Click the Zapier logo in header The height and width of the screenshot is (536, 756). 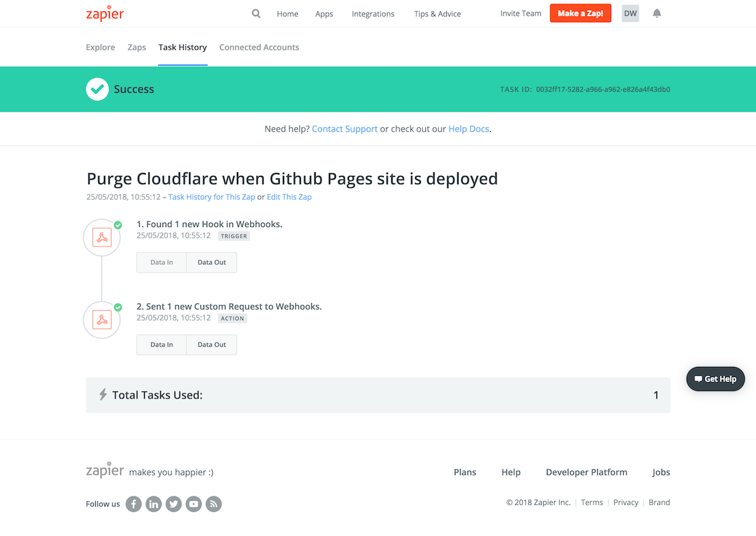point(105,13)
